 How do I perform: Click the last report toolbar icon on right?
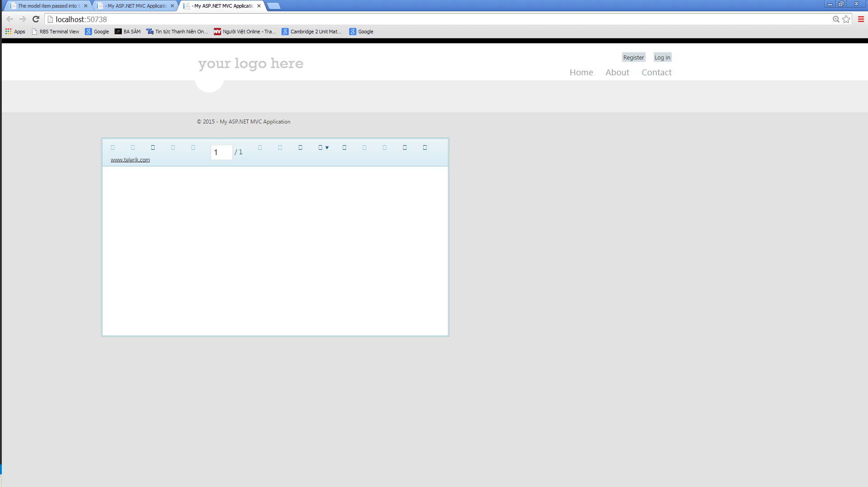tap(425, 147)
